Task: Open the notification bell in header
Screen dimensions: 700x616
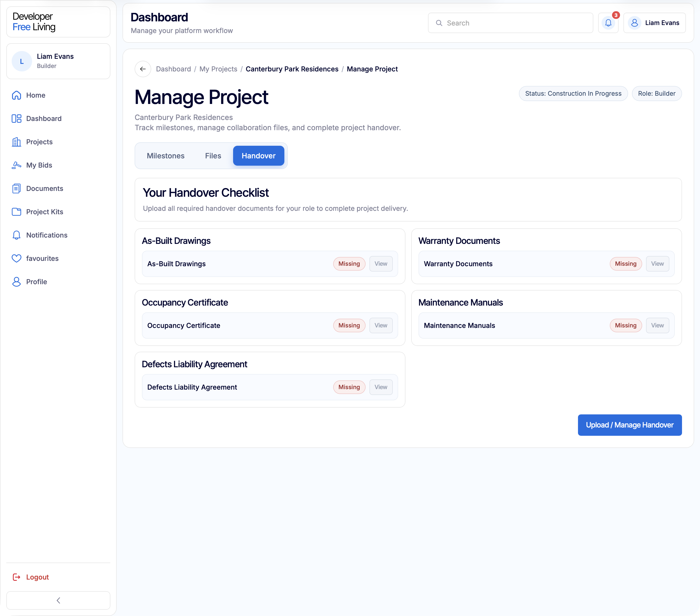Action: tap(608, 23)
